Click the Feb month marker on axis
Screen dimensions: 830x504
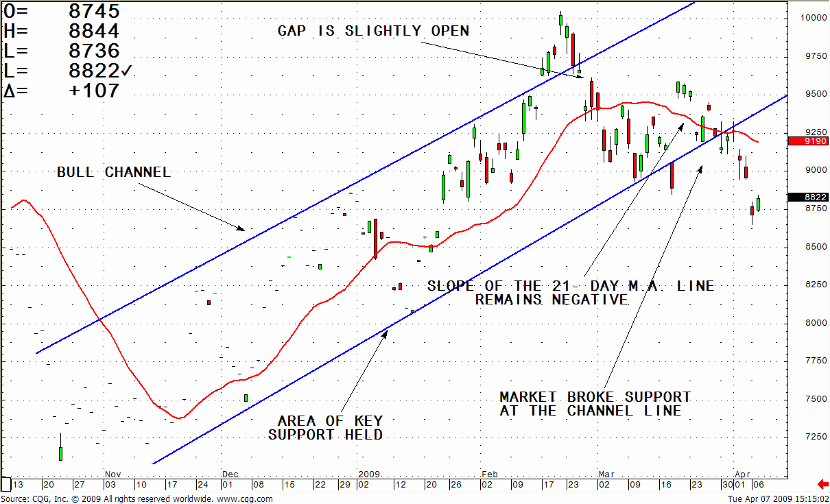(490, 474)
